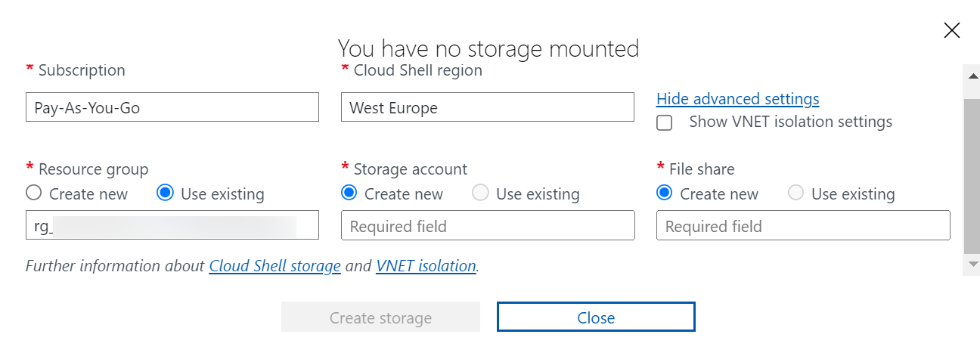Select Use existing for Resource group

[165, 193]
